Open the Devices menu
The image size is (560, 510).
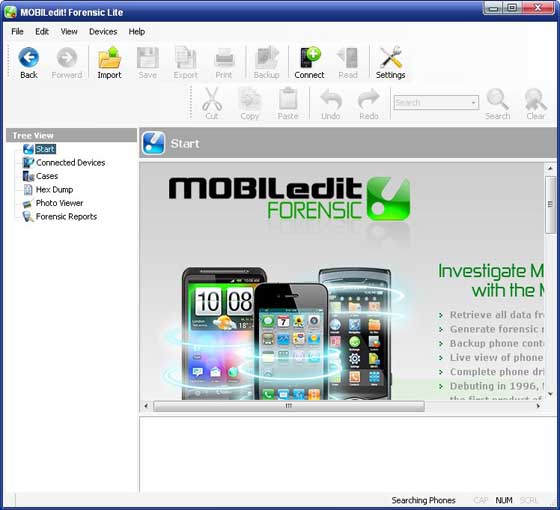pyautogui.click(x=103, y=32)
